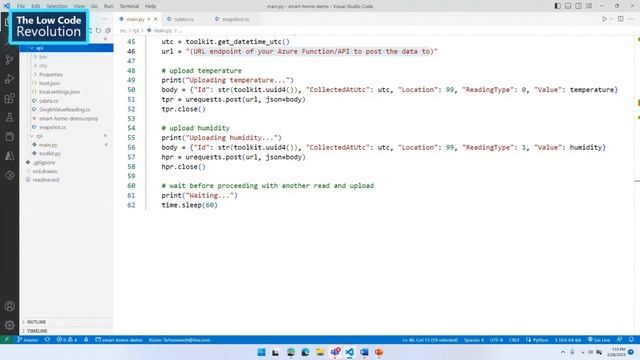This screenshot has width=640, height=360.
Task: Open SingleValueReading.cs file
Action: [66, 109]
